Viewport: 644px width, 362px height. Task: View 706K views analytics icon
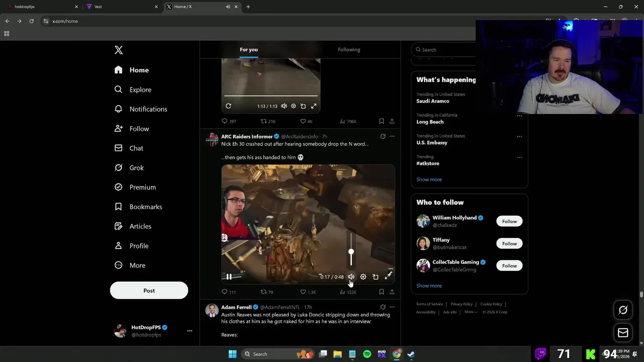click(348, 121)
